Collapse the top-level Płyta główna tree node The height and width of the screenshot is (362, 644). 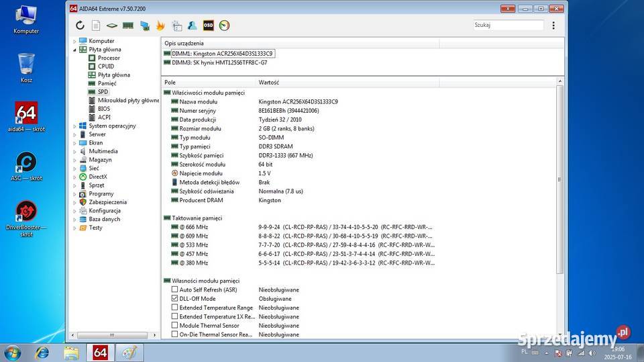(74, 50)
